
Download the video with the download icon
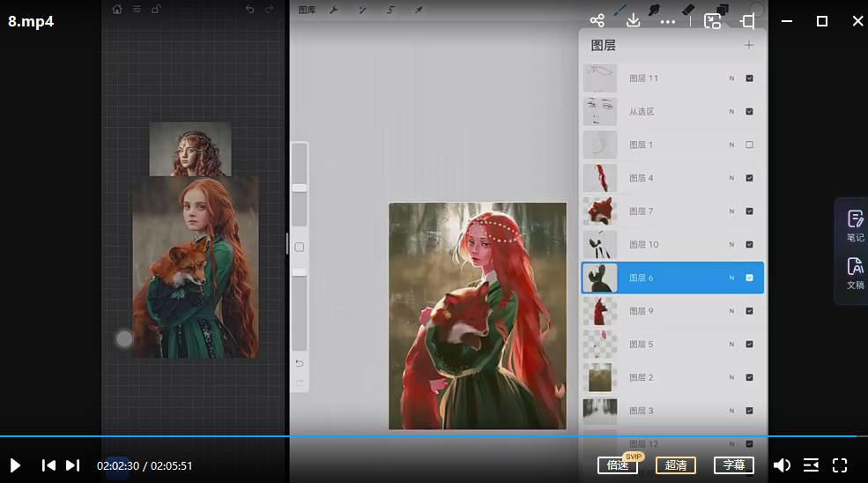pyautogui.click(x=632, y=20)
